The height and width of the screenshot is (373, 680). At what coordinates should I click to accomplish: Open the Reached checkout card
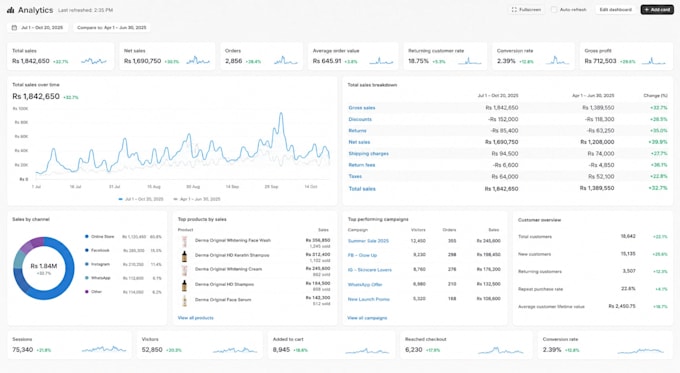466,345
